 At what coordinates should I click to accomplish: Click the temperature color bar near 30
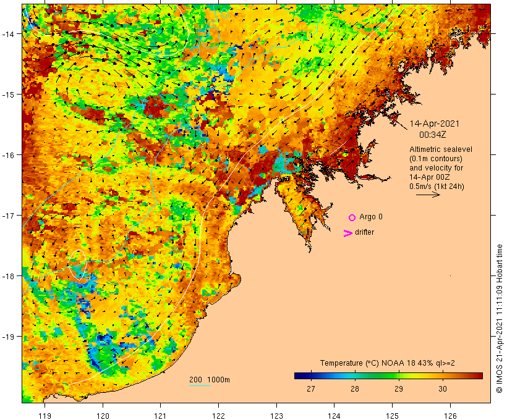443,376
